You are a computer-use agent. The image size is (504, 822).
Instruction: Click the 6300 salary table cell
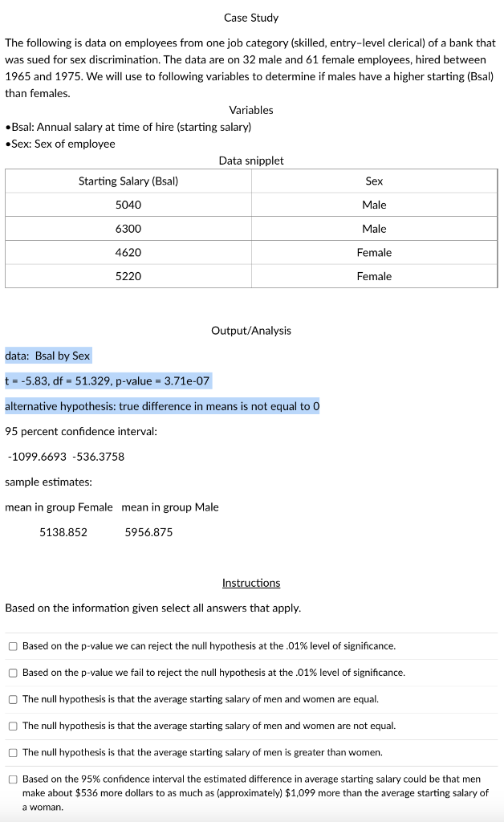128,229
